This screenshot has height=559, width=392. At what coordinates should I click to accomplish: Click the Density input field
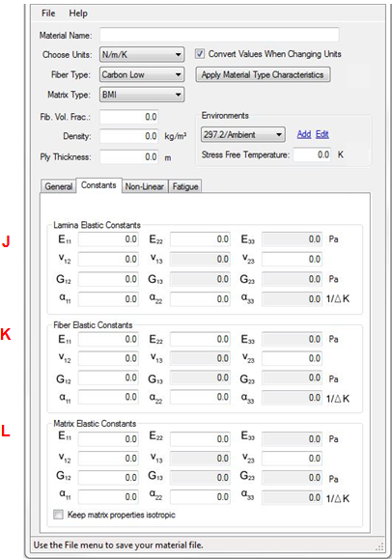tap(128, 136)
